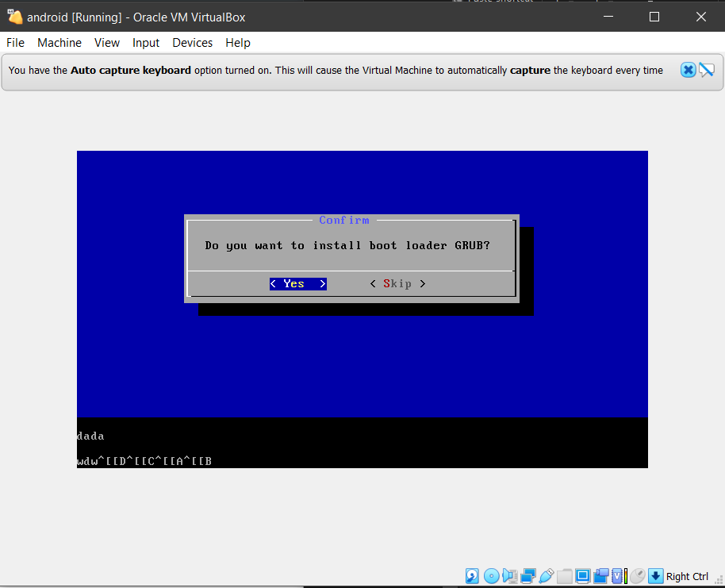
Task: Click the recording status icon
Action: click(x=600, y=576)
